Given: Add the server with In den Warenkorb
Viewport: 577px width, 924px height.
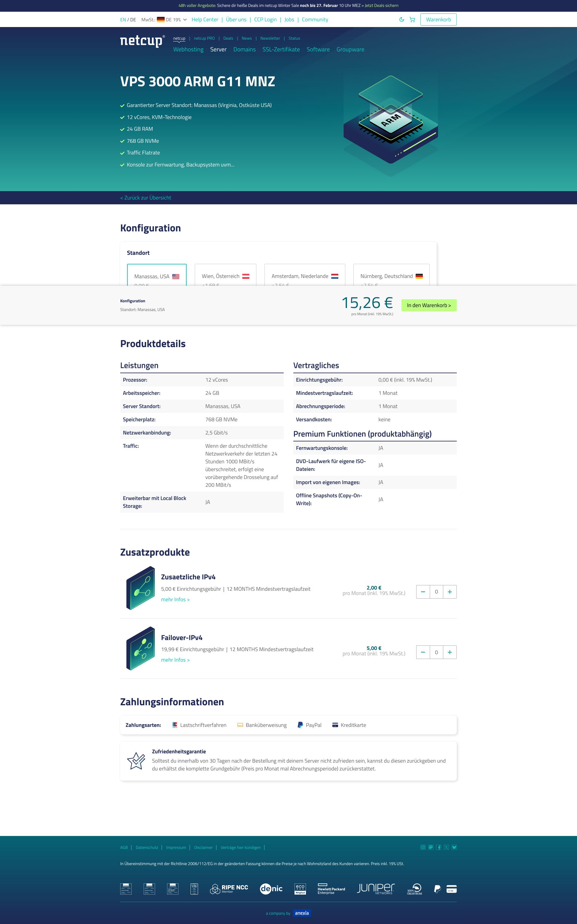Looking at the screenshot, I should coord(429,305).
